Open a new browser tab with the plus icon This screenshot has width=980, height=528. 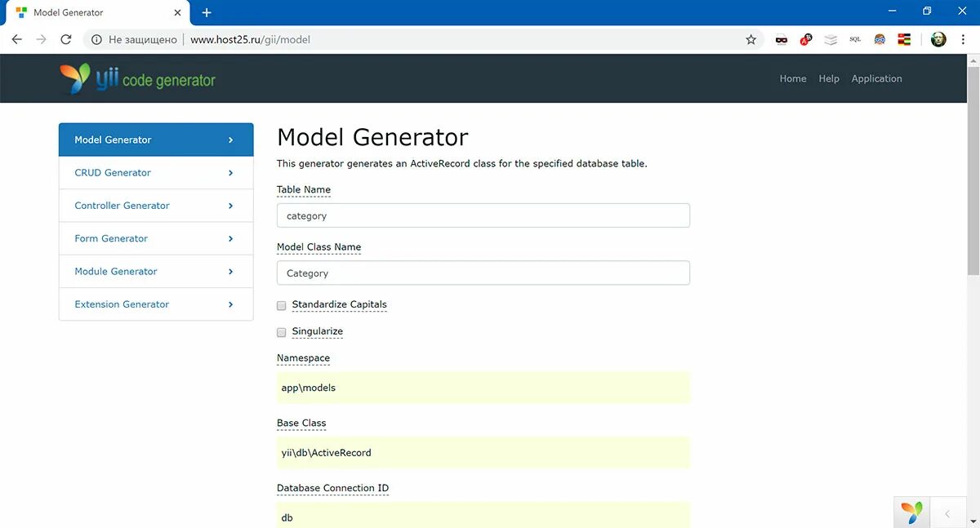(x=207, y=12)
